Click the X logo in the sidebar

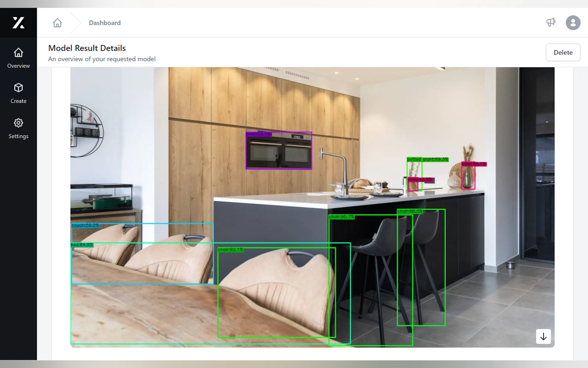click(x=18, y=23)
